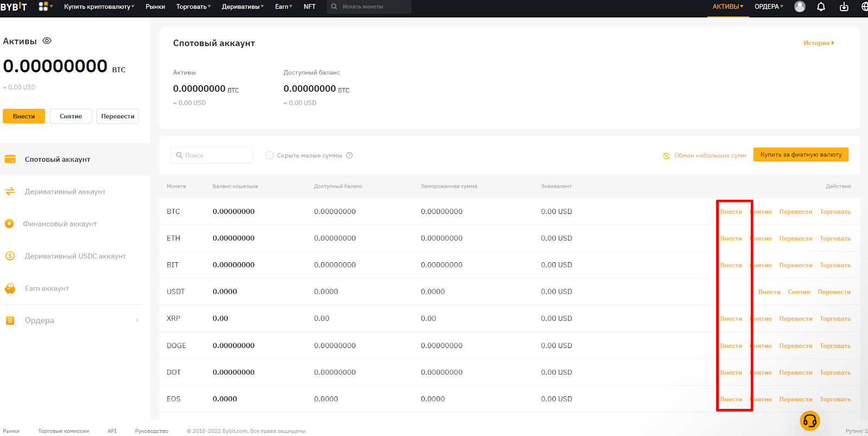The width and height of the screenshot is (868, 436).
Task: Click the Эквивалент column header
Action: coord(556,186)
